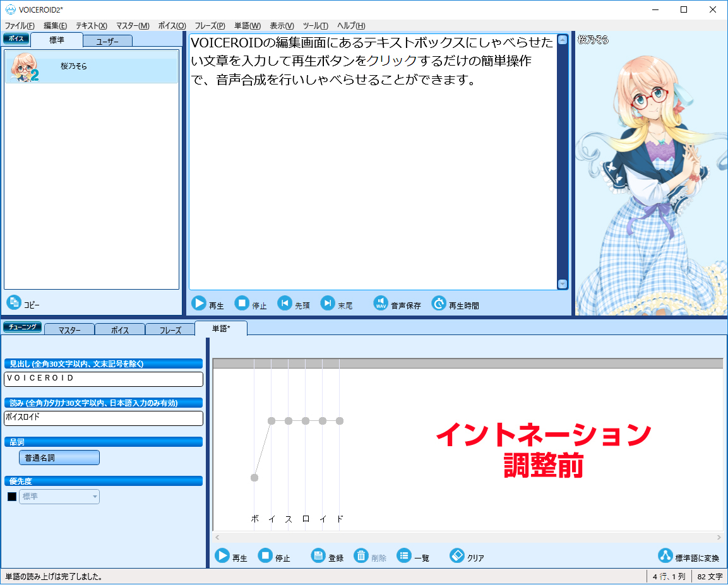Viewport: 728px width, 585px height.
Task: Open the 表示(V) menu
Action: (282, 25)
